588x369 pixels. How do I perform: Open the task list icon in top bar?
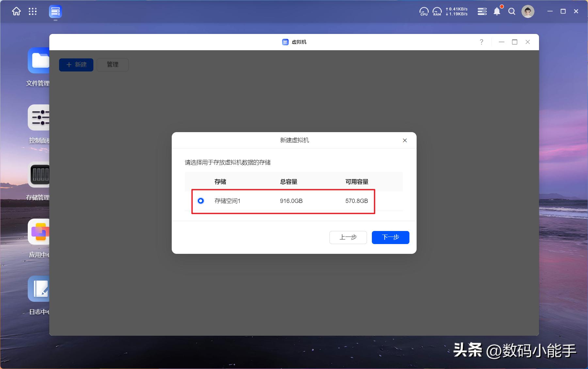pyautogui.click(x=482, y=12)
